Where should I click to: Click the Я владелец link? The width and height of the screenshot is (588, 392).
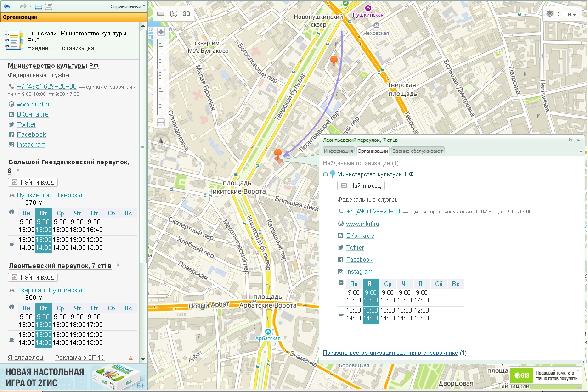click(x=25, y=358)
